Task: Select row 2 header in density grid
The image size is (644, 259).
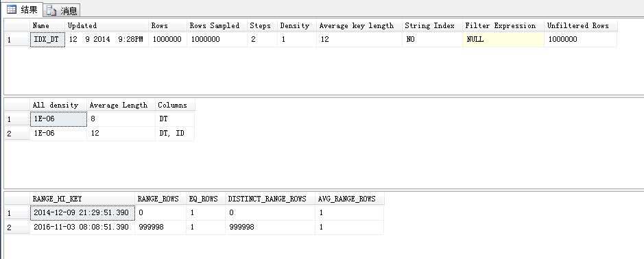Action: [x=17, y=134]
